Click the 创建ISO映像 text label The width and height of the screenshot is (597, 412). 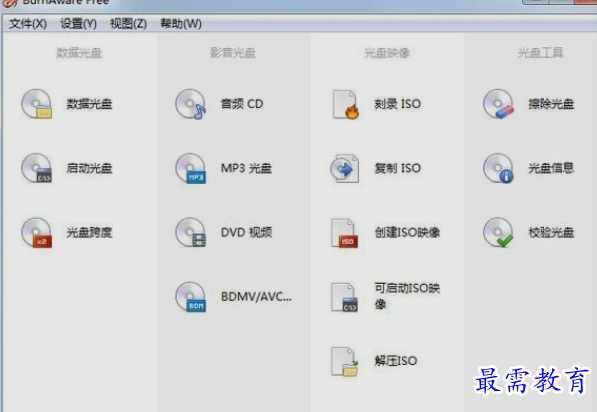[407, 232]
